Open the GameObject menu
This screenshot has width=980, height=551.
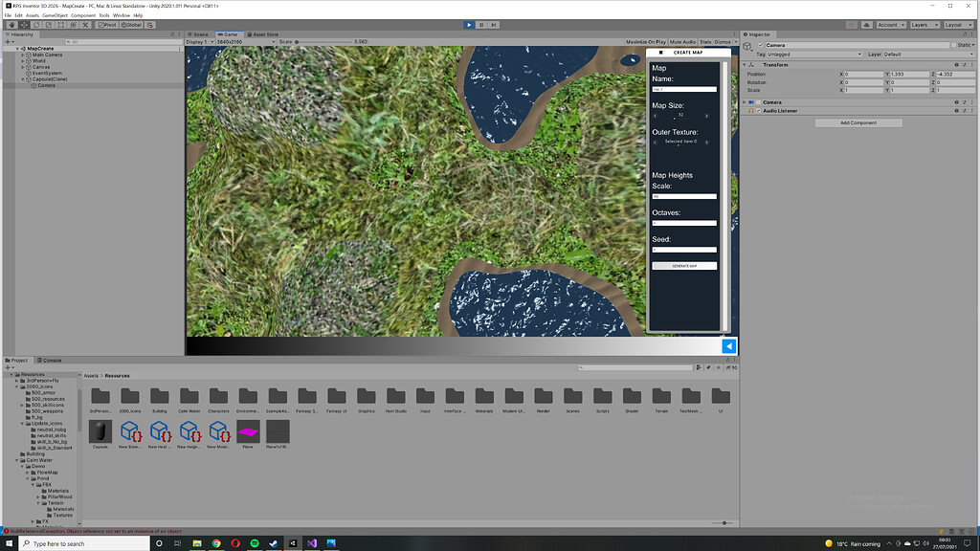56,14
